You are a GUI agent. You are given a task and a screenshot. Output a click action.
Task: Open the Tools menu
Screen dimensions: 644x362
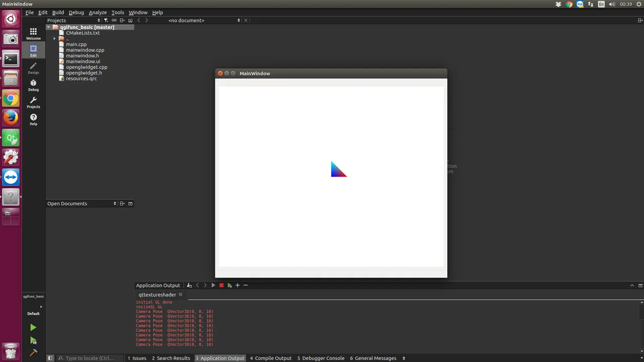point(118,12)
